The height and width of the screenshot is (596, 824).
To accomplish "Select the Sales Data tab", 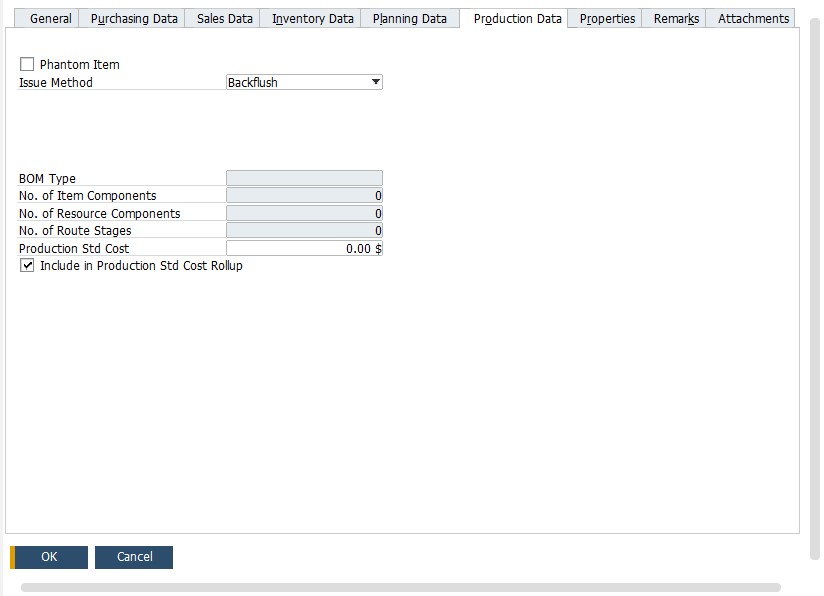I will click(x=223, y=18).
